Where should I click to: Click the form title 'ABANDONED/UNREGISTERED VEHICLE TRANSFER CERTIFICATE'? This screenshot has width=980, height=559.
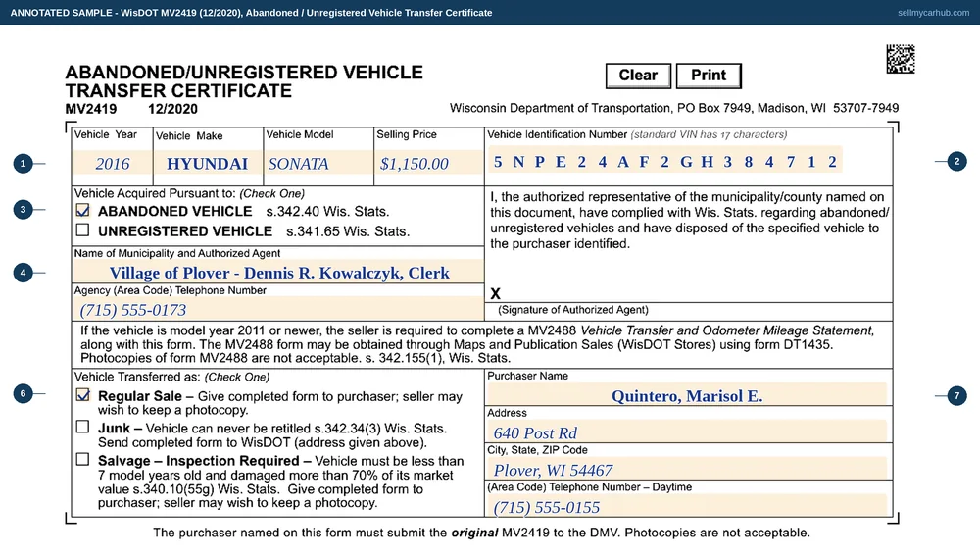pos(244,81)
